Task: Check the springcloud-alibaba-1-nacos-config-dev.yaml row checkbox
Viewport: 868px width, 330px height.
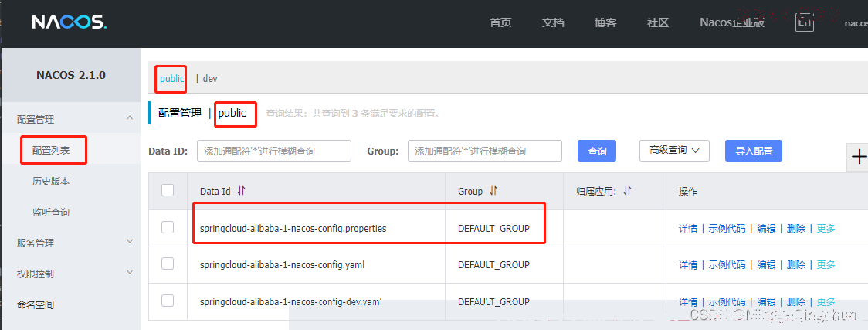Action: (168, 301)
